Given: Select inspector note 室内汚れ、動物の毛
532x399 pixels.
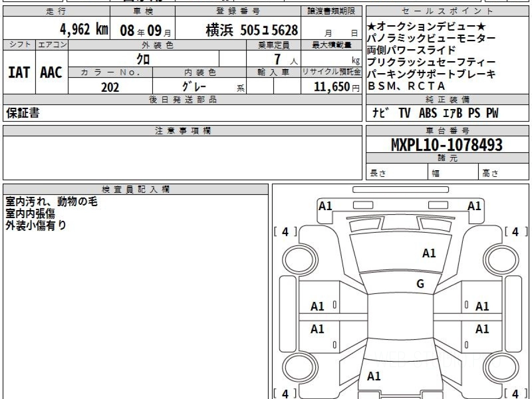Looking at the screenshot, I should (x=51, y=202).
